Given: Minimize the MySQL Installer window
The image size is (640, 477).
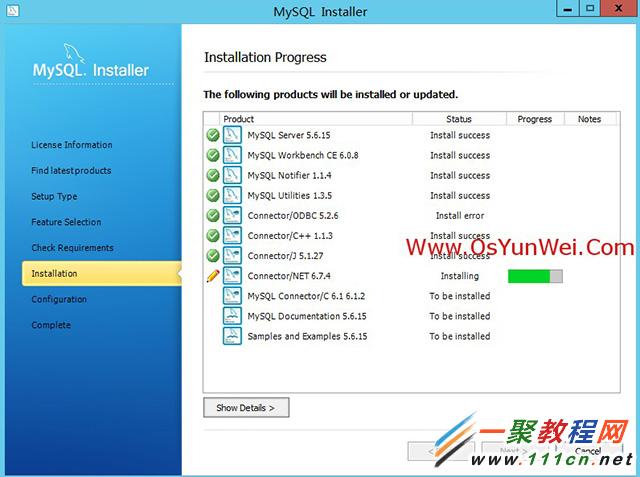Looking at the screenshot, I should [x=567, y=8].
